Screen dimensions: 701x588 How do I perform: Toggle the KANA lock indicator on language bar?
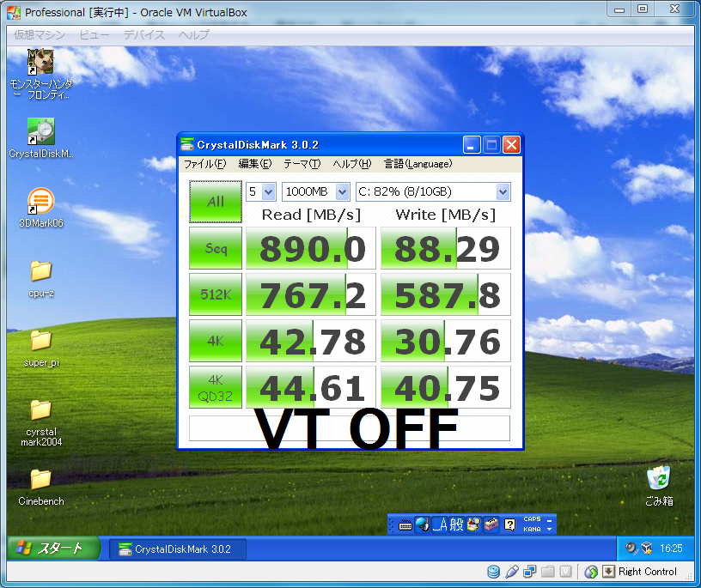(532, 529)
